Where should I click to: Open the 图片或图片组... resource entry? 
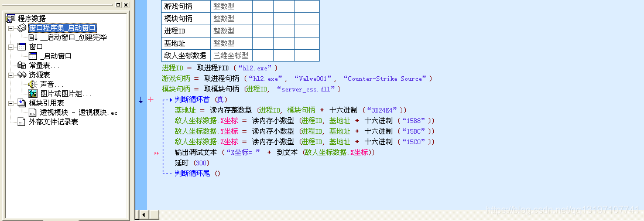[66, 94]
